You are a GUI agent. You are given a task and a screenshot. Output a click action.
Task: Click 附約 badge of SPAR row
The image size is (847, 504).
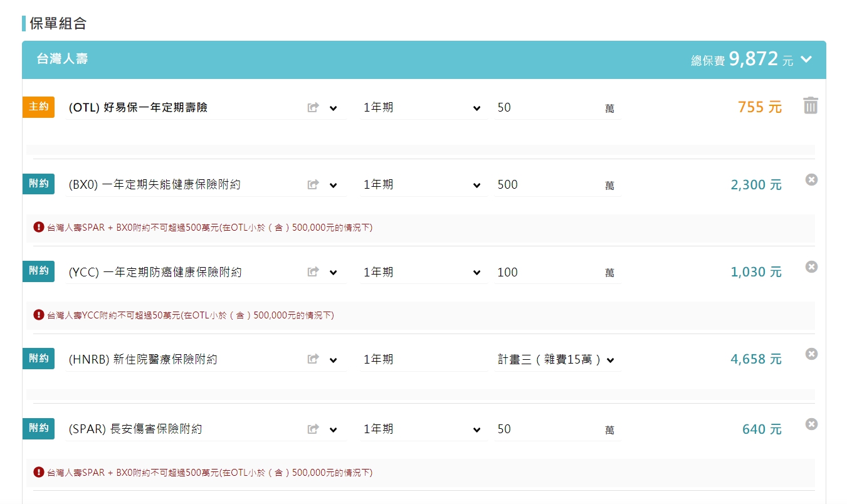(39, 428)
